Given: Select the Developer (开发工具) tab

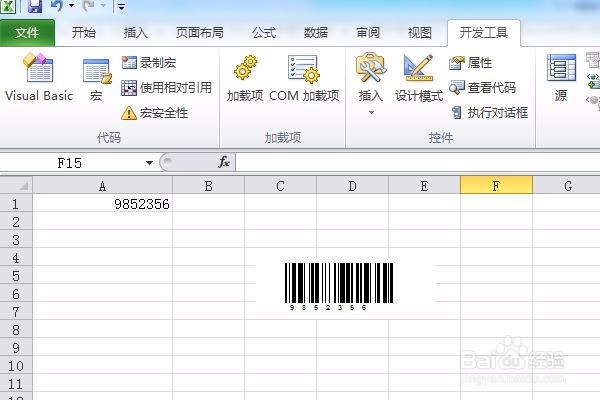Looking at the screenshot, I should pos(484,33).
